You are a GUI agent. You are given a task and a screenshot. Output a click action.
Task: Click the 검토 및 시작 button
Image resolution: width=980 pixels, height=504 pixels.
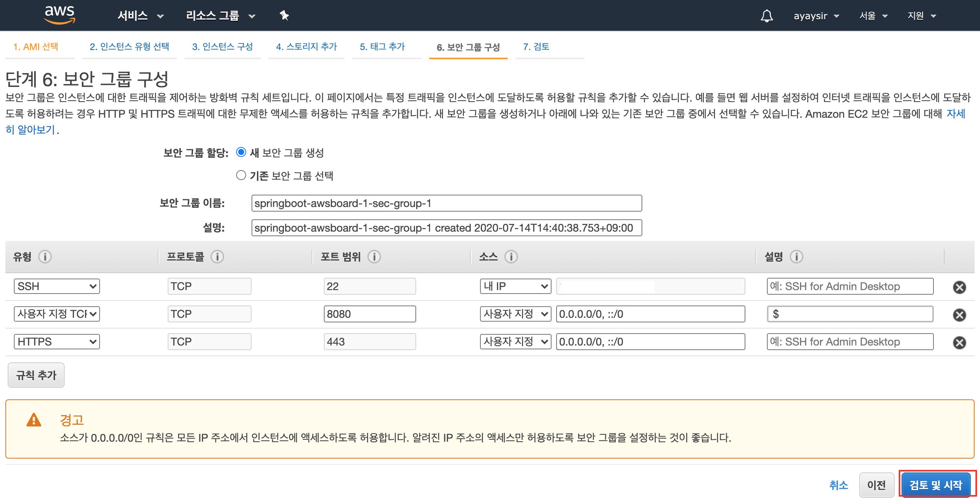(935, 485)
